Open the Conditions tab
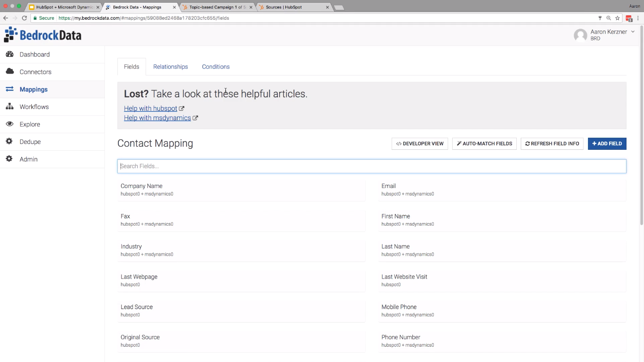The image size is (644, 362). (x=216, y=67)
